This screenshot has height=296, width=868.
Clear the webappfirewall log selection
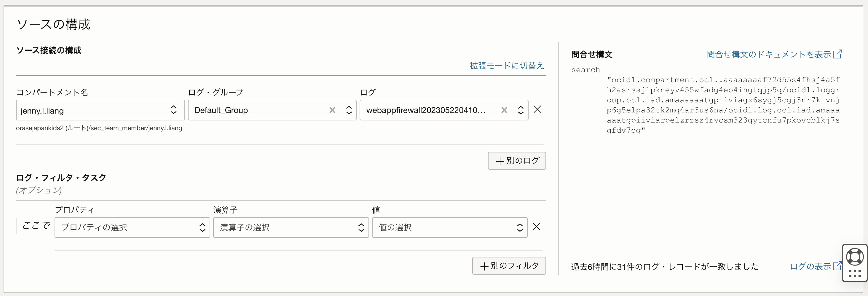coord(504,110)
